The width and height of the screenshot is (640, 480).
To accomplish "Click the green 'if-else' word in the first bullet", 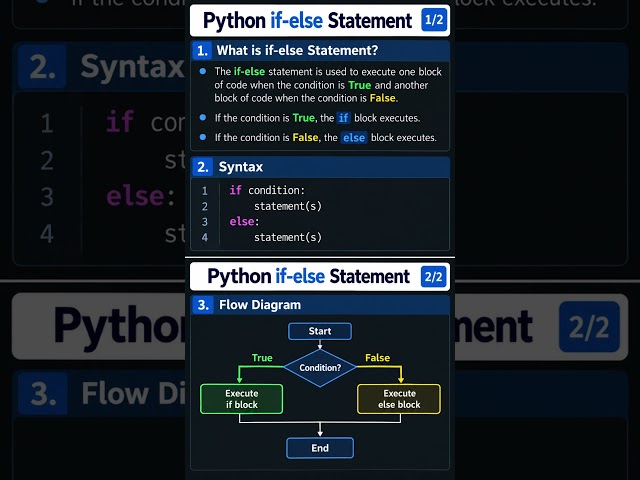I will tap(249, 72).
